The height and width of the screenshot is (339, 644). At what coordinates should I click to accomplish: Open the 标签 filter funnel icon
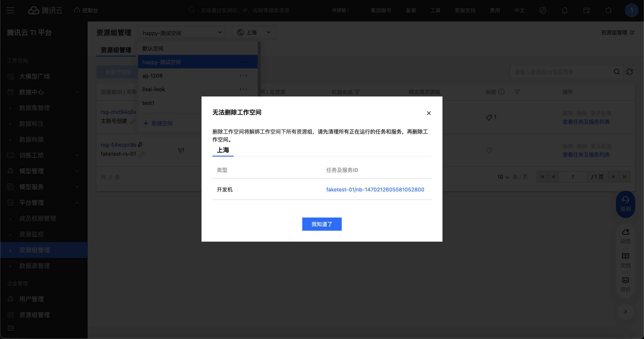coord(517,92)
